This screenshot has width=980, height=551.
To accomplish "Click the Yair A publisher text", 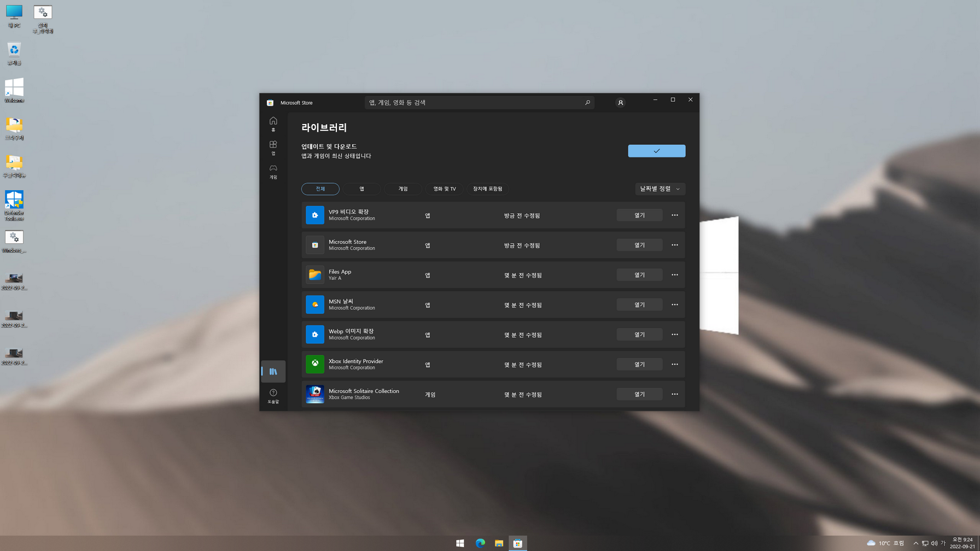I will (x=335, y=278).
